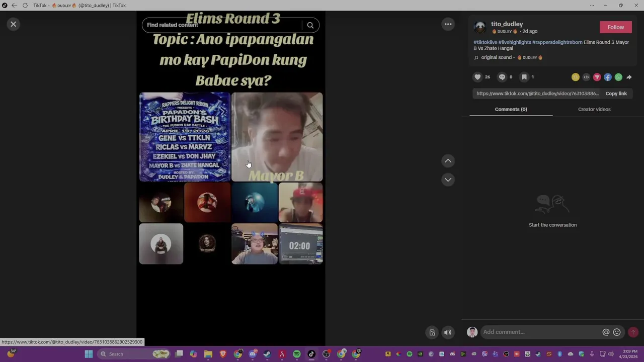Reload the page with refresh icon
This screenshot has height=362, width=644.
coord(25,5)
